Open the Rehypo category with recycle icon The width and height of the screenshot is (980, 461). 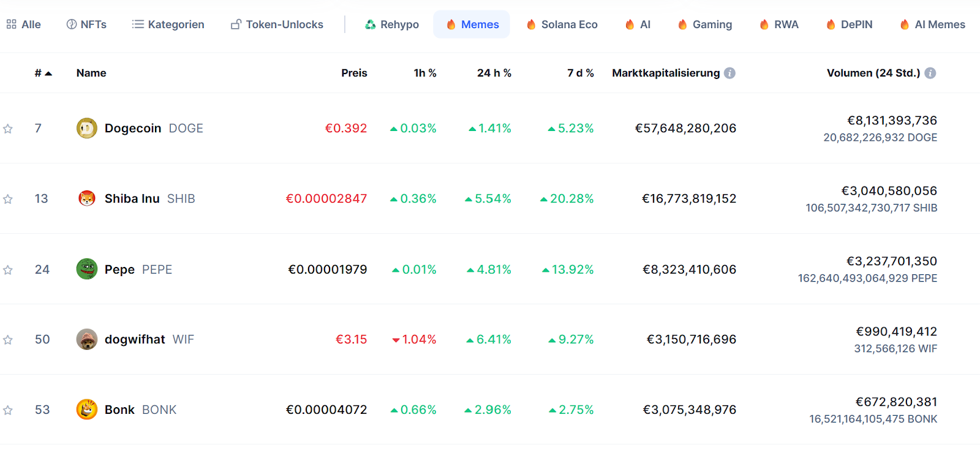click(x=392, y=24)
